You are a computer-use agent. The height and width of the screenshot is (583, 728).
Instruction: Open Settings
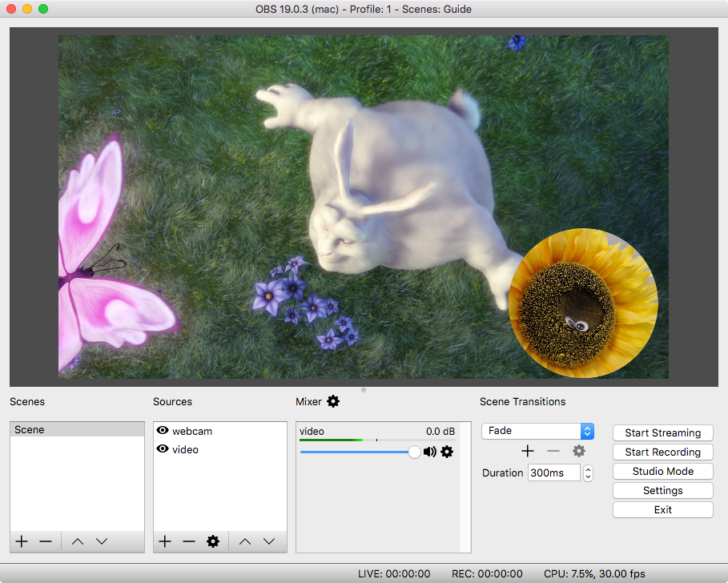(x=663, y=491)
